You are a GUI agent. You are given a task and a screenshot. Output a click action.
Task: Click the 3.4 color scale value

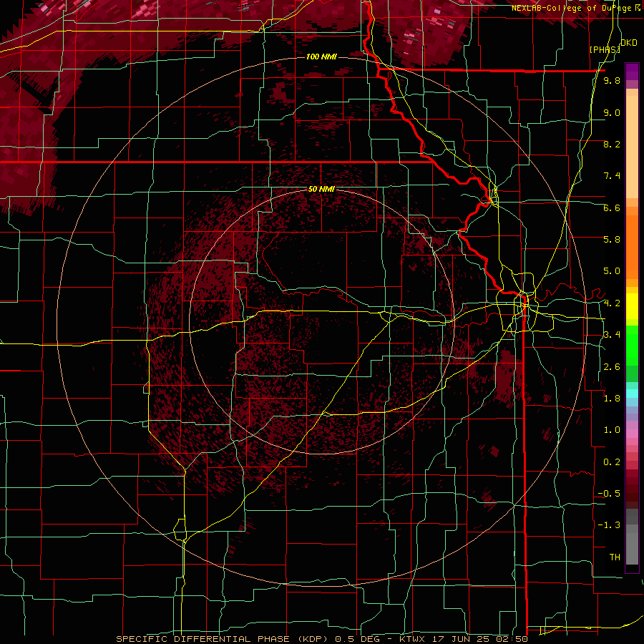pyautogui.click(x=612, y=335)
